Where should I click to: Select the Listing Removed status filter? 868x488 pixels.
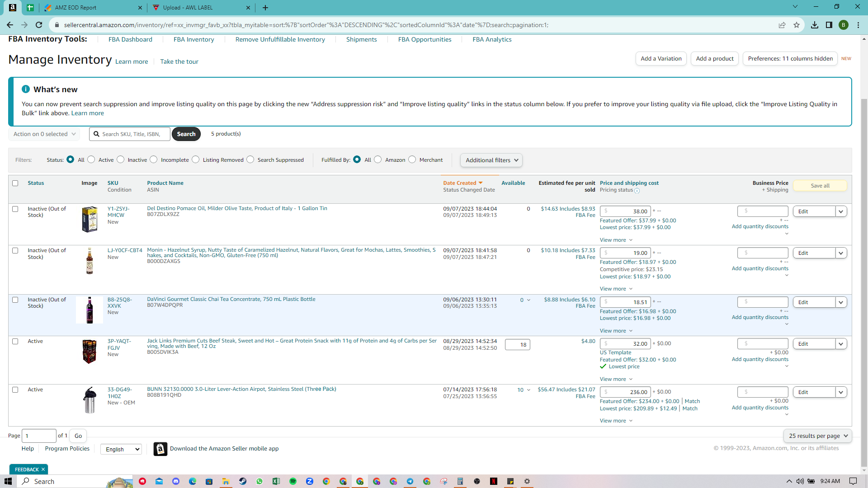click(196, 160)
